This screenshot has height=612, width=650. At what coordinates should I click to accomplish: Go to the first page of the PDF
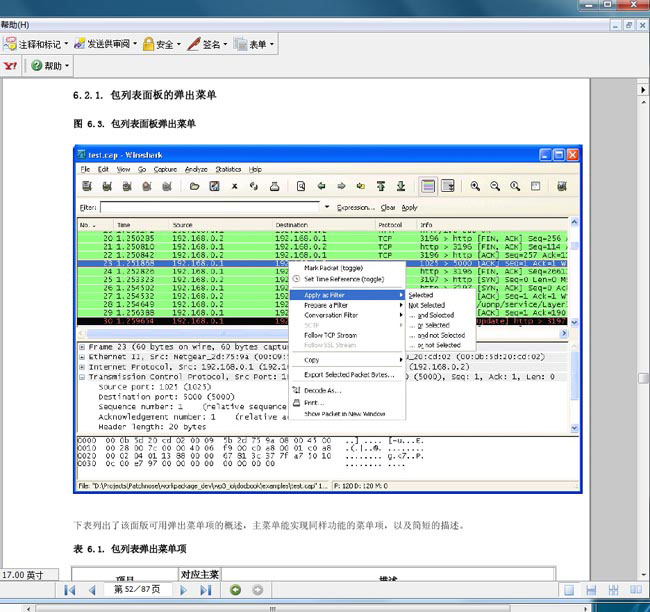(x=70, y=590)
